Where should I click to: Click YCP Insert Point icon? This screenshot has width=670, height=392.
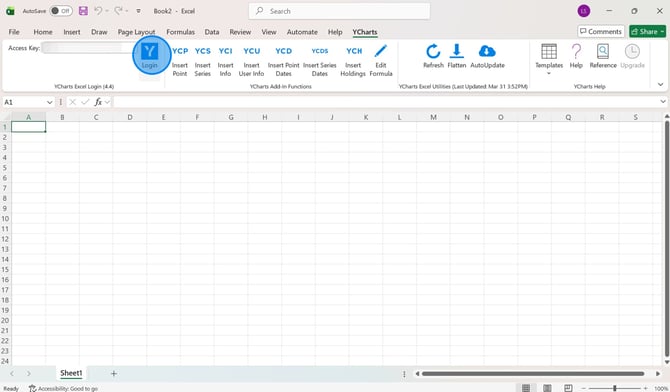[180, 51]
